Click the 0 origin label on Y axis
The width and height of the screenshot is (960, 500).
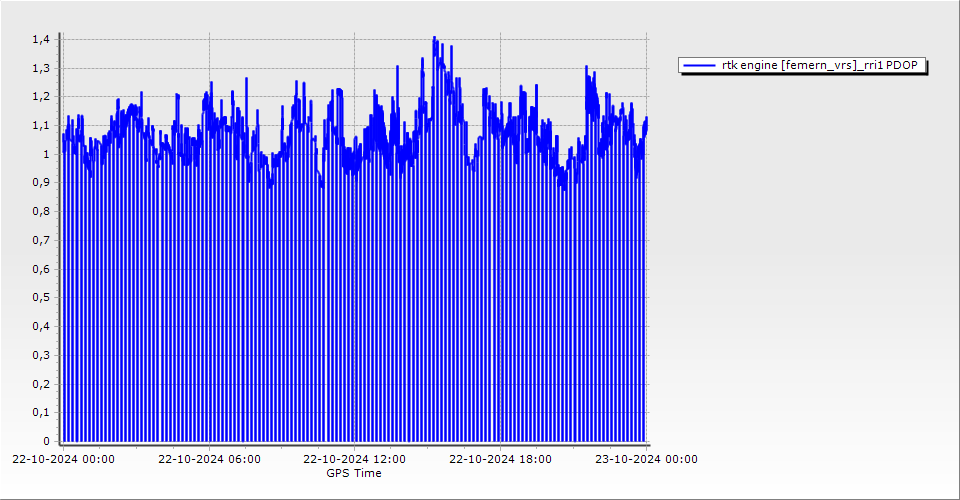point(45,441)
